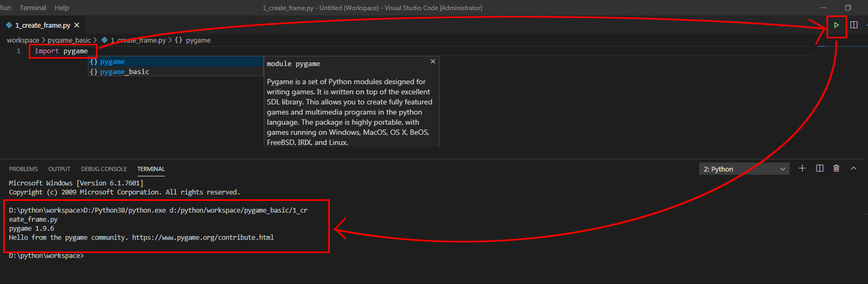The height and width of the screenshot is (284, 868).
Task: Click the 'module pygame' popup heading
Action: tap(294, 63)
